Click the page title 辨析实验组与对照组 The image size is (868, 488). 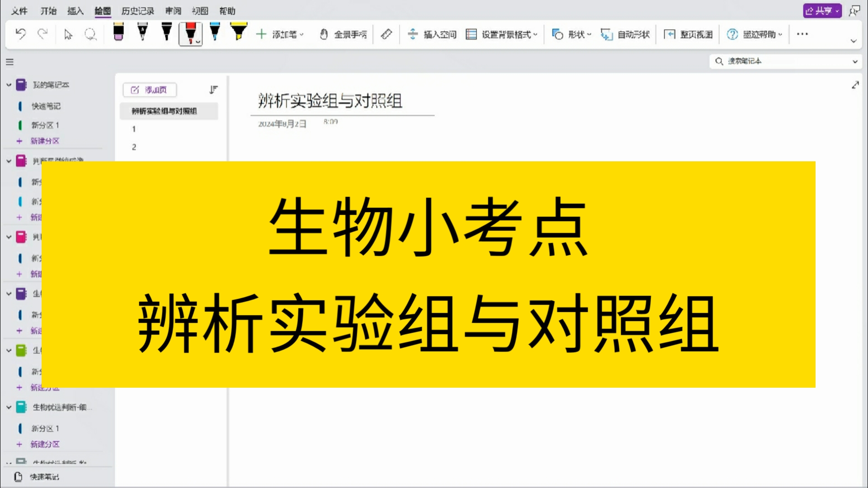click(x=330, y=100)
